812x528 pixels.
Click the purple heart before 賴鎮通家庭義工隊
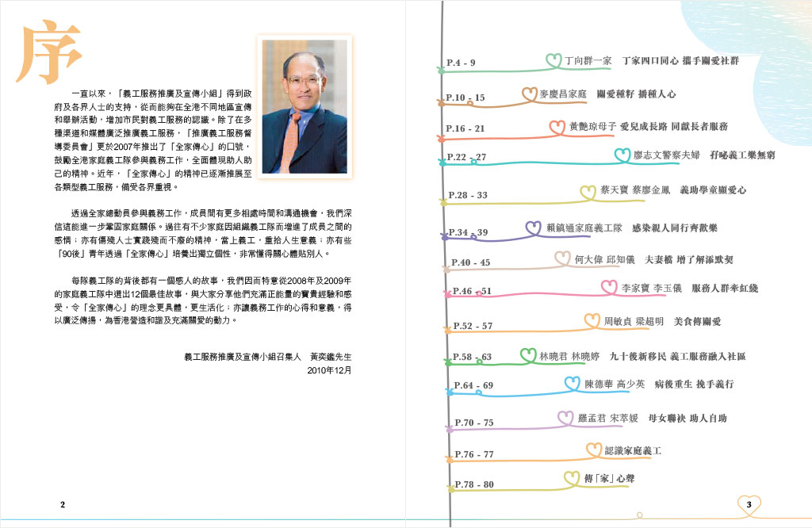(534, 228)
